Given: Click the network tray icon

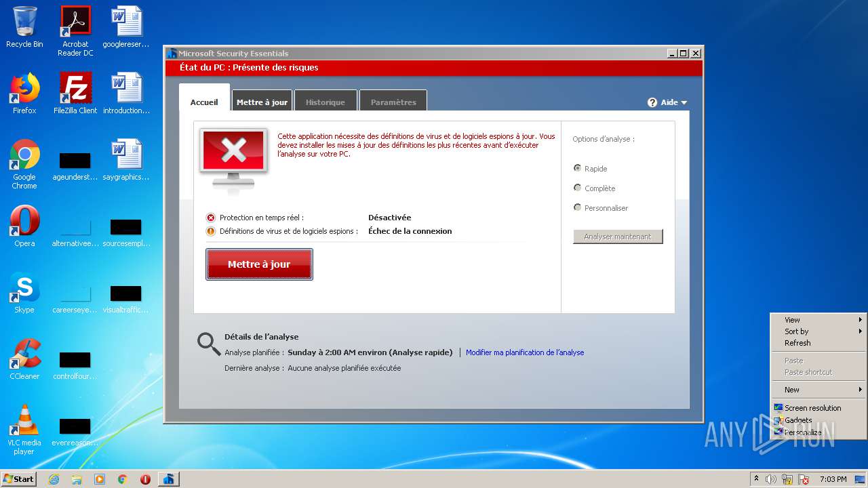Looking at the screenshot, I should [x=787, y=479].
